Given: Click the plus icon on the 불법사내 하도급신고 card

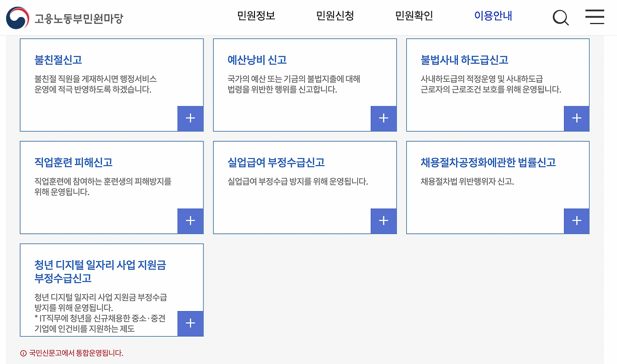Looking at the screenshot, I should [x=577, y=118].
